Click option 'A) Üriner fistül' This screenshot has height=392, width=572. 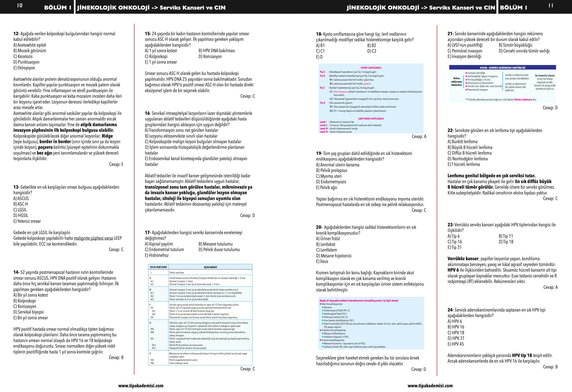tap(328, 239)
